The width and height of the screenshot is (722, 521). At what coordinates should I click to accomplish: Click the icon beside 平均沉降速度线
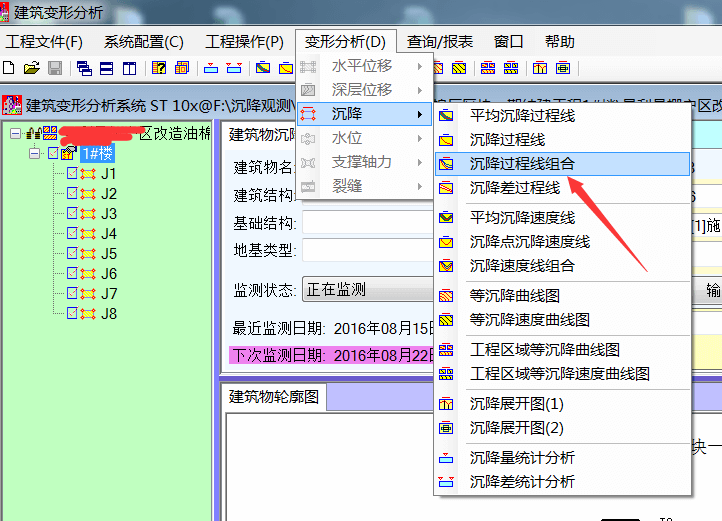pos(446,217)
